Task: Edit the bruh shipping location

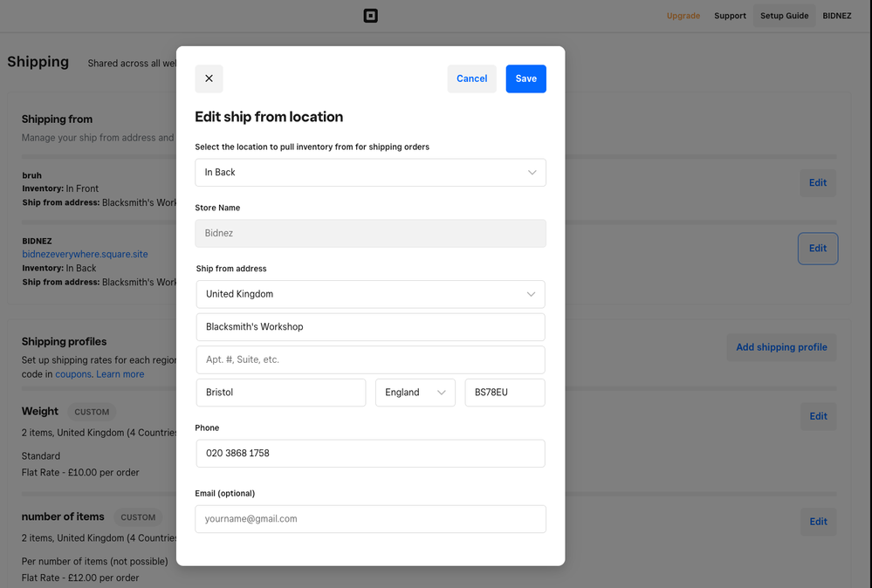Action: click(x=817, y=182)
